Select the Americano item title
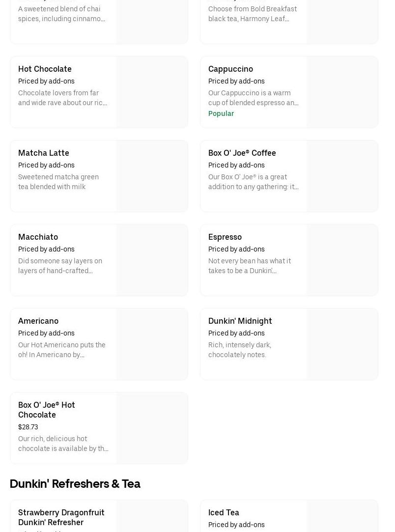 coord(38,321)
